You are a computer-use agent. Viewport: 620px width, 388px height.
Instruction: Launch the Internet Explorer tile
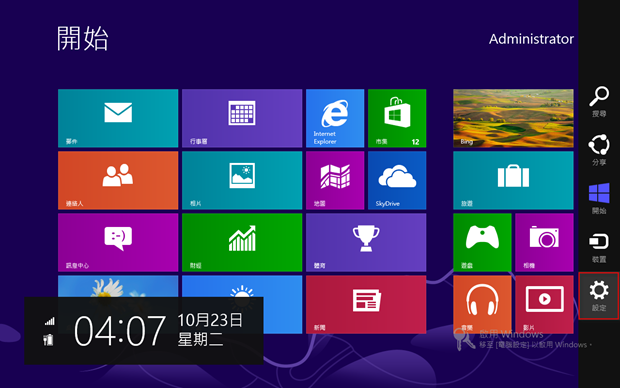coord(335,118)
